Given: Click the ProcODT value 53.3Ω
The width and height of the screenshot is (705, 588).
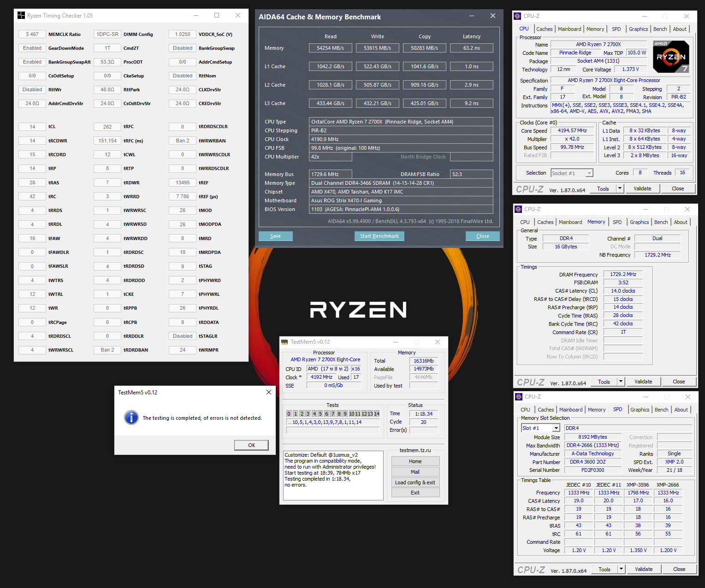Looking at the screenshot, I should click(x=107, y=62).
